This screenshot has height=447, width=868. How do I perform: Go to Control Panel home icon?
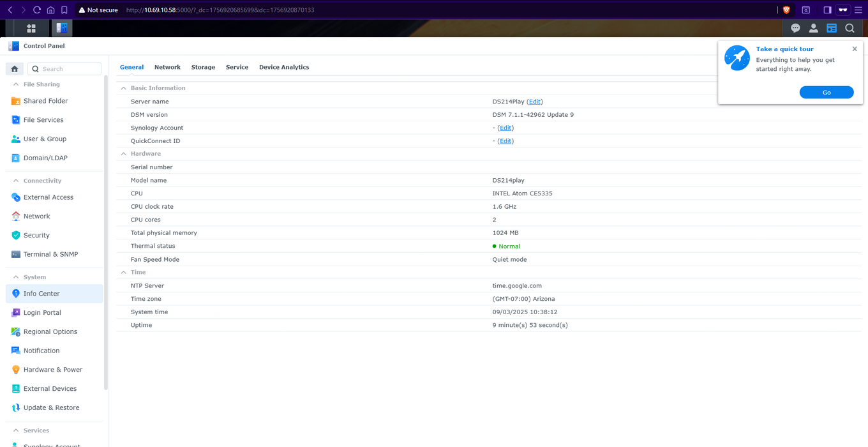click(x=15, y=69)
